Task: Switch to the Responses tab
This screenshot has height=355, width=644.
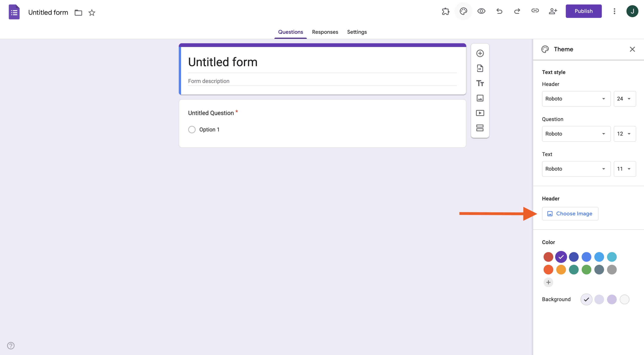Action: [325, 32]
